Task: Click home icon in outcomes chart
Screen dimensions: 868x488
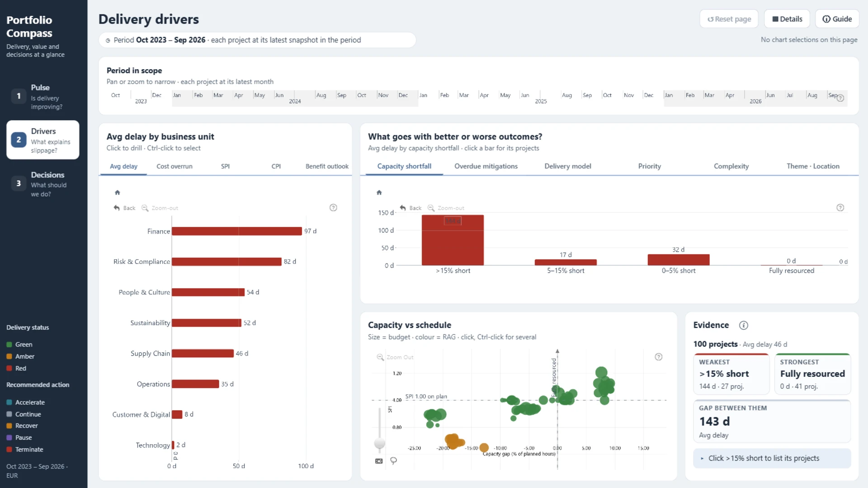Action: tap(379, 192)
